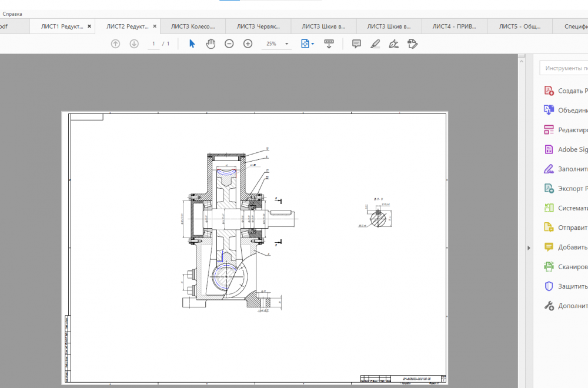Zoom out with the minus button
This screenshot has width=588, height=388.
click(229, 44)
